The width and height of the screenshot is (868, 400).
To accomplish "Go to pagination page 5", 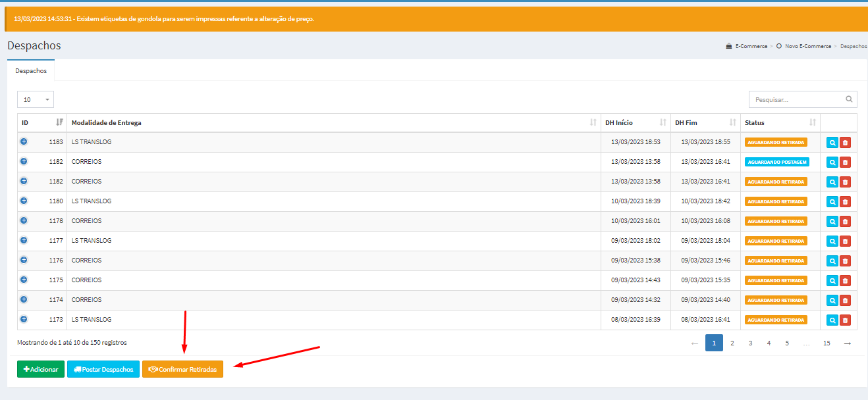I will coord(787,343).
